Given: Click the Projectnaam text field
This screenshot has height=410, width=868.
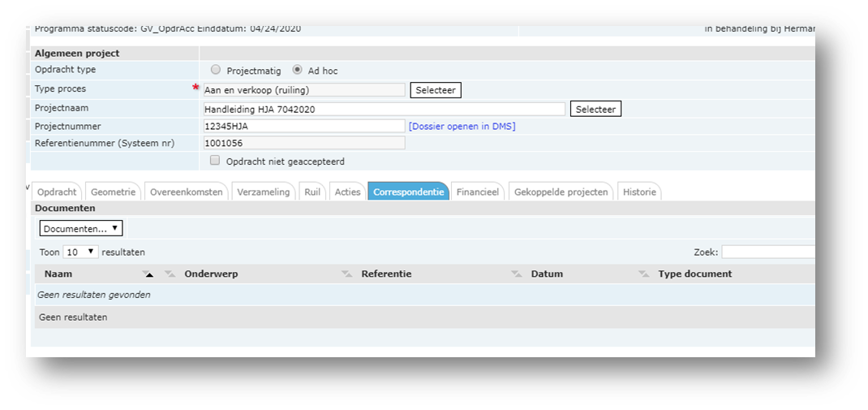Looking at the screenshot, I should (x=383, y=109).
